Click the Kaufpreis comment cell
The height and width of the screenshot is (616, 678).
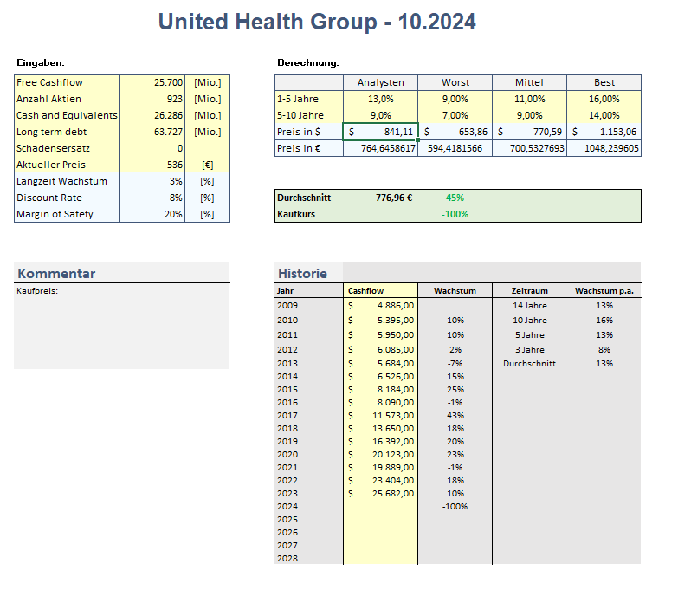[121, 291]
